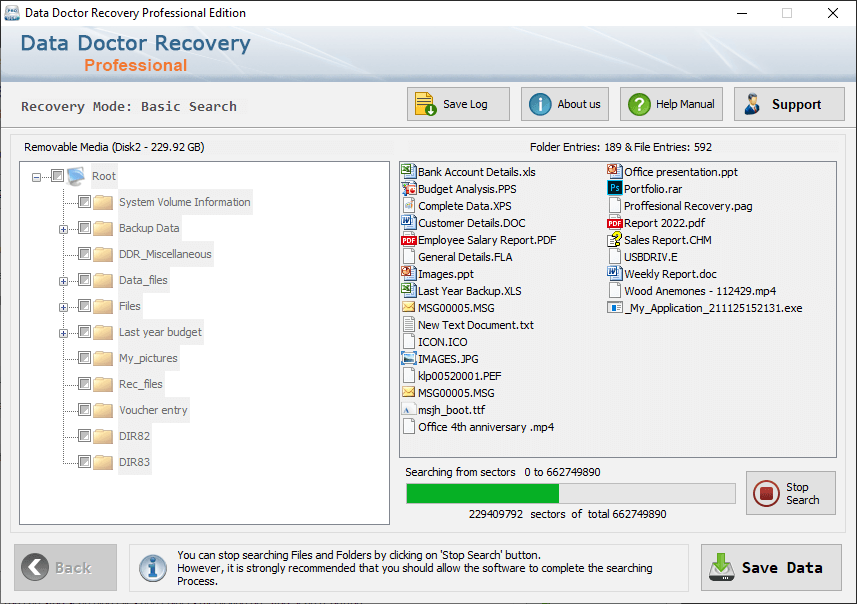Open the About us dialog
857x604 pixels.
tap(565, 104)
